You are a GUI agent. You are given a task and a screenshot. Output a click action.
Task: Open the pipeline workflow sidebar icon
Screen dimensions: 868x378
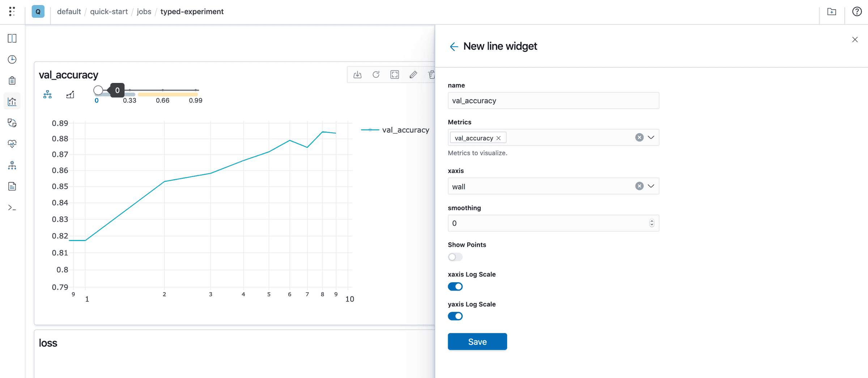point(12,166)
